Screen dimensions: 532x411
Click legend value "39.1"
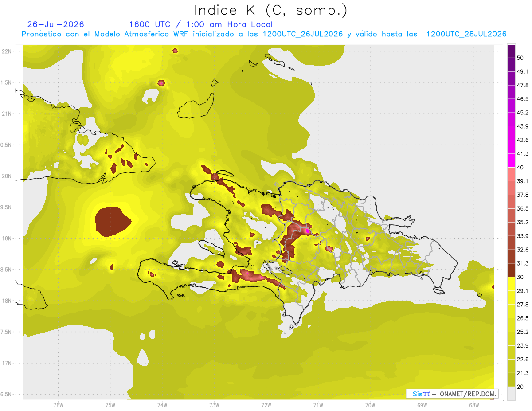(x=523, y=181)
